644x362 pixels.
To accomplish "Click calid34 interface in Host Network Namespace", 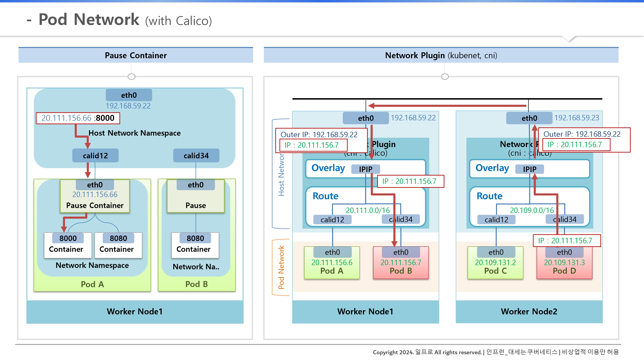I will pos(196,156).
